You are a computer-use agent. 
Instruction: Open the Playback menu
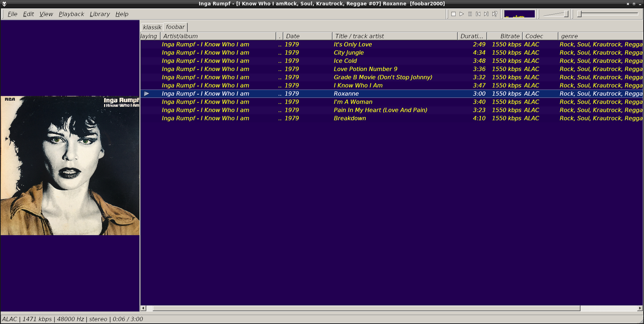click(71, 14)
